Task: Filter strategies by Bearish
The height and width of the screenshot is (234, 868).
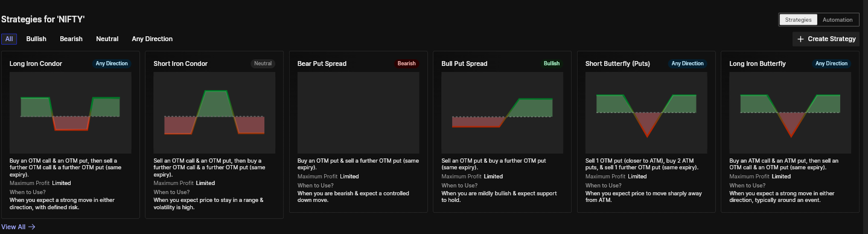Action: (71, 39)
